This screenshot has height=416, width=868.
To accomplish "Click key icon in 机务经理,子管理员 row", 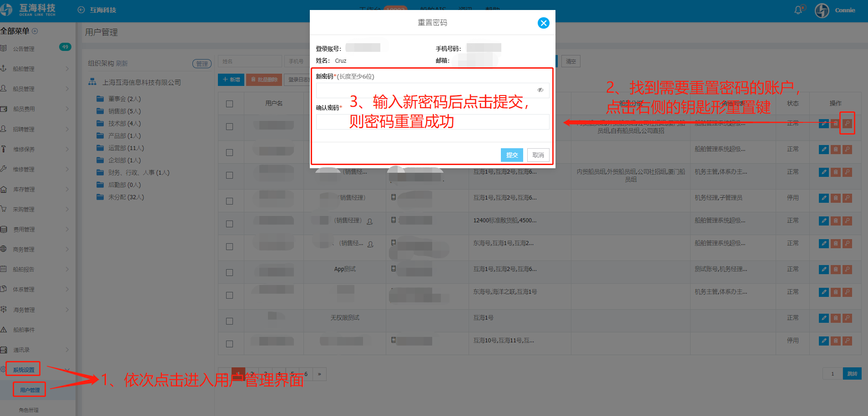I will pyautogui.click(x=847, y=198).
